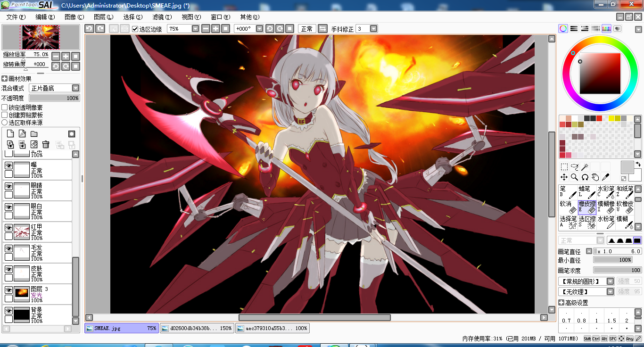Select the 模糊橡 blur eraser tool
Screen dimensions: 644x347
606,207
